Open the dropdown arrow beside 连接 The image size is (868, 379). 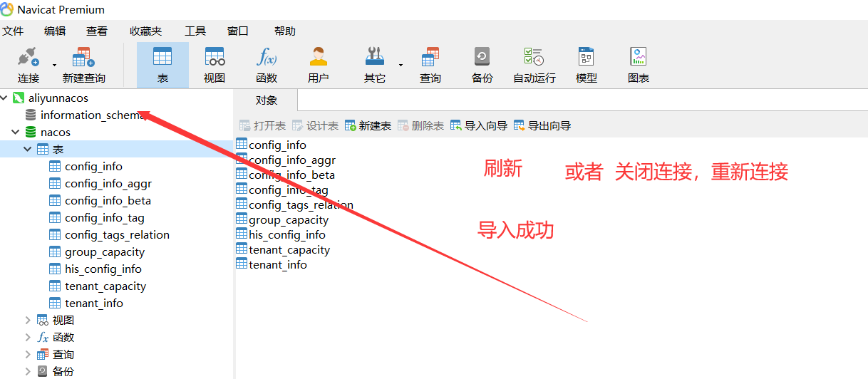pyautogui.click(x=54, y=65)
